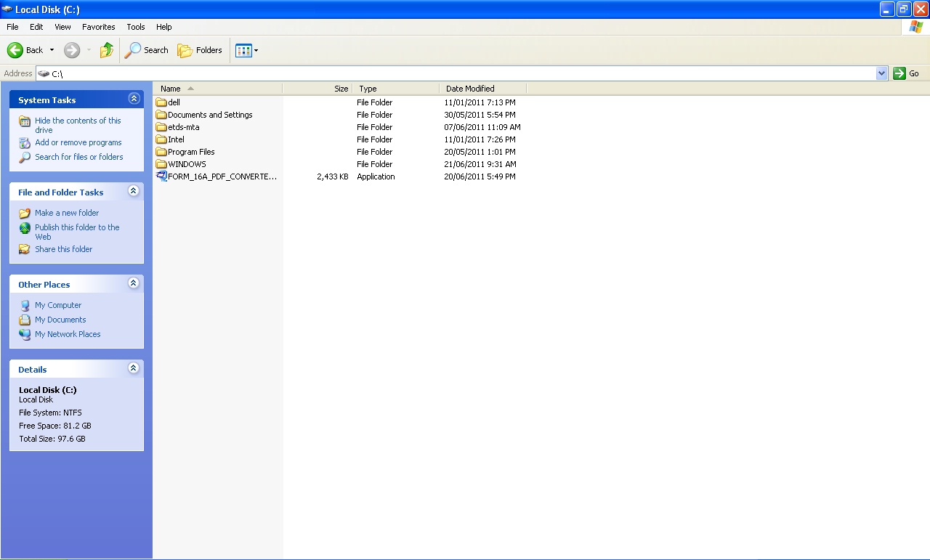Open My Computer from Other Places
930x560 pixels.
tap(58, 305)
